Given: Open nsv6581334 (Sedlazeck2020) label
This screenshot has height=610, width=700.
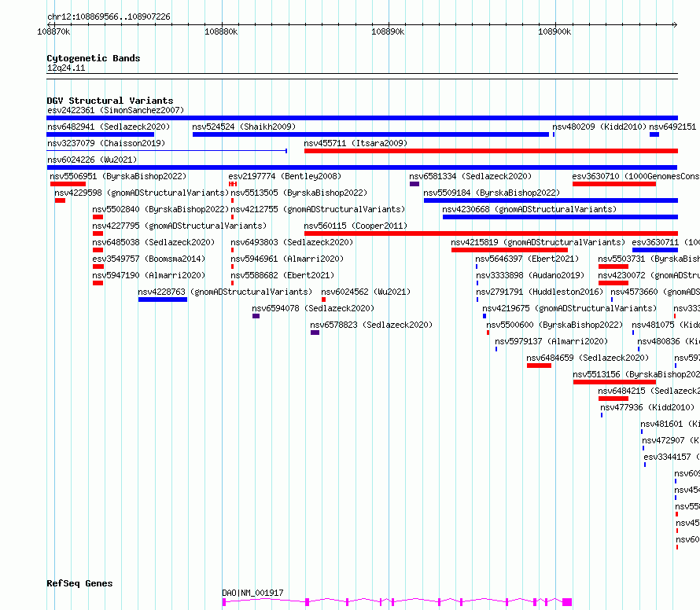Looking at the screenshot, I should pos(470,176).
